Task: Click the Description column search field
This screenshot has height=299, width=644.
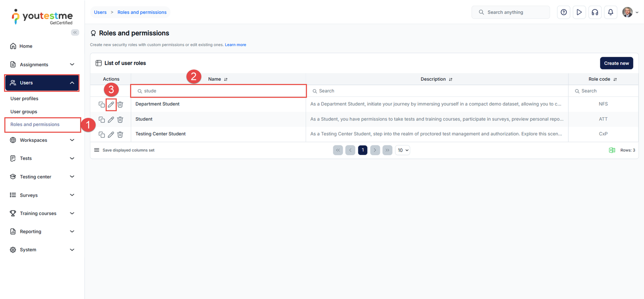Action: click(x=437, y=91)
